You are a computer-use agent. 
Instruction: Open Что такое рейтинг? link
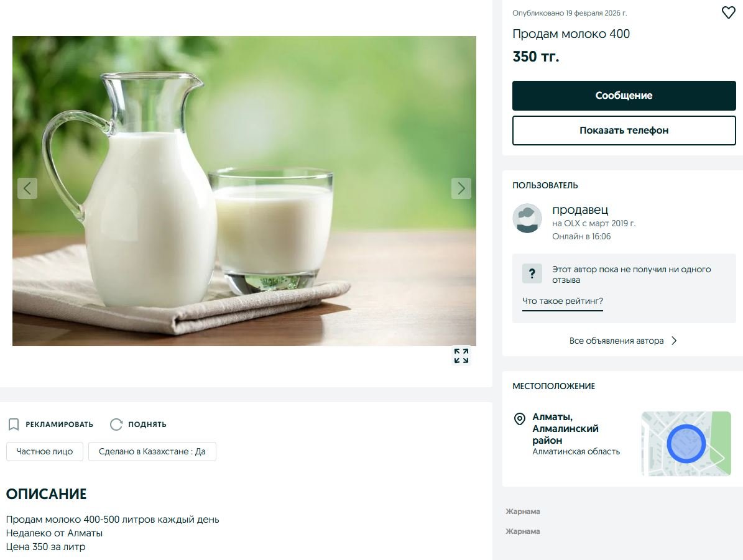click(x=563, y=301)
